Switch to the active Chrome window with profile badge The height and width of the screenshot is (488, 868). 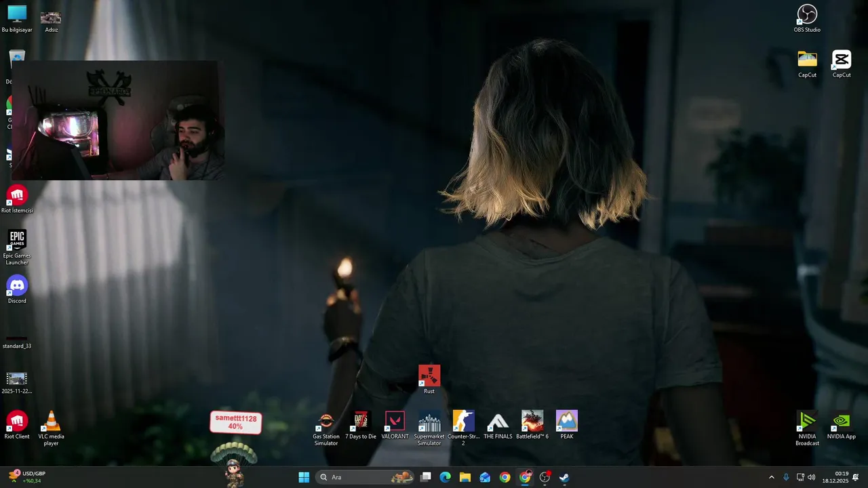pos(525,477)
